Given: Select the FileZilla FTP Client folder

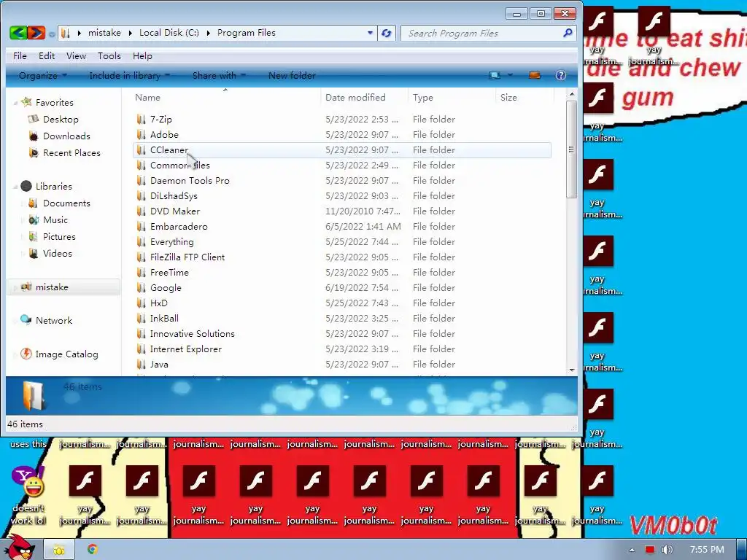Looking at the screenshot, I should click(x=187, y=257).
